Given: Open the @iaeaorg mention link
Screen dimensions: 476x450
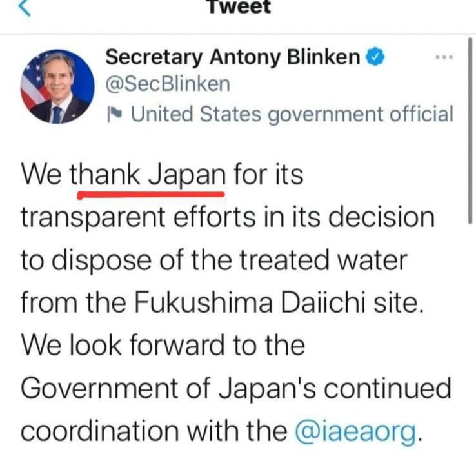Looking at the screenshot, I should click(356, 431).
